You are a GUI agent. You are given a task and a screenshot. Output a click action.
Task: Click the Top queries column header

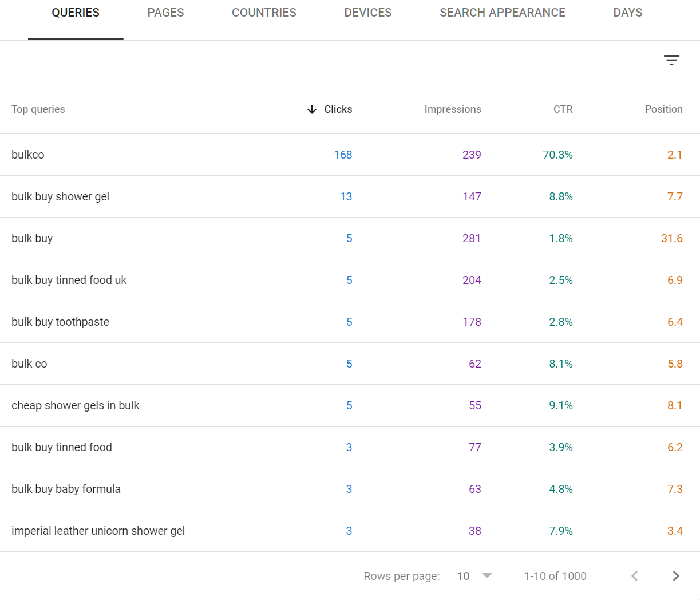pyautogui.click(x=38, y=109)
